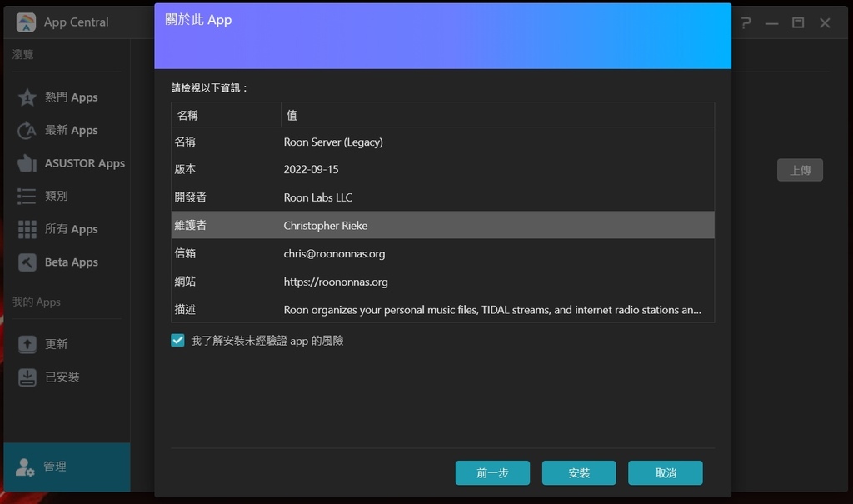The height and width of the screenshot is (504, 853).
Task: Open 最新 Apps in the sidebar
Action: point(67,131)
